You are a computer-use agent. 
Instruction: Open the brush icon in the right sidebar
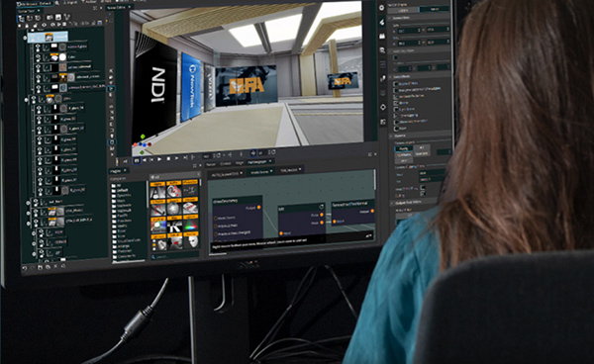tap(382, 22)
